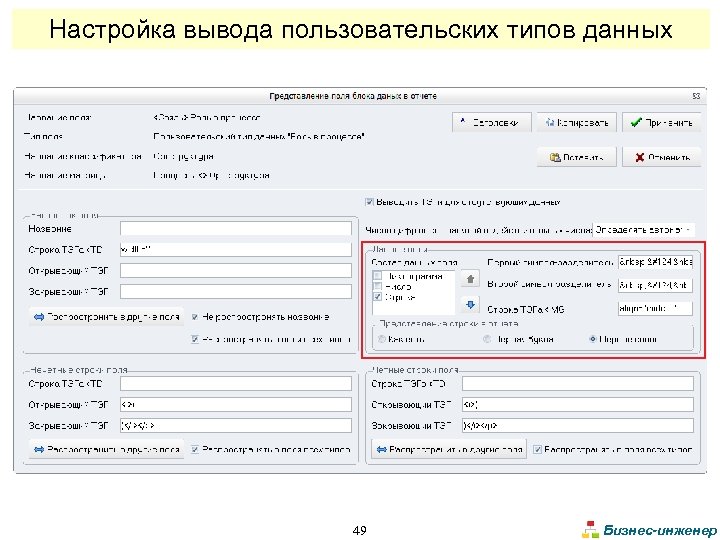Viewport: 720px width, 540px height.
Task: Move selected data item up with arrow
Action: (x=470, y=279)
